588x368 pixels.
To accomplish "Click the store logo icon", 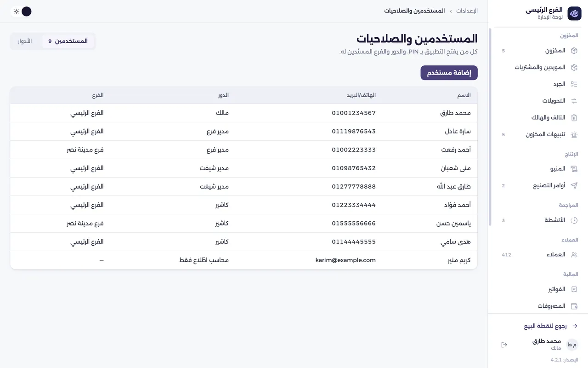I will [574, 14].
